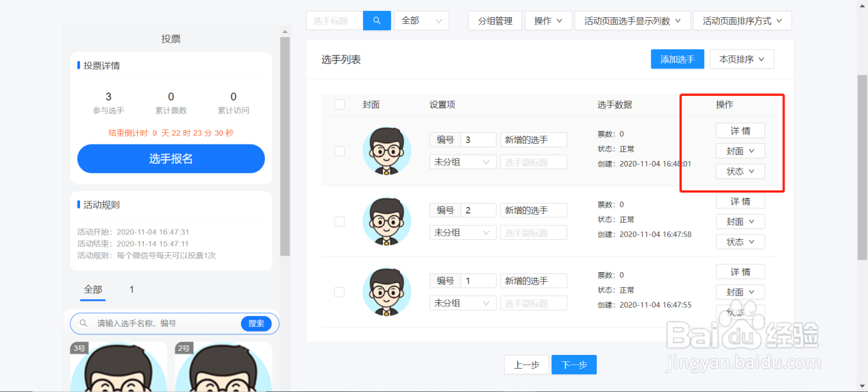Screen dimensions: 868x392
Task: Open 未分组 dropdown for contestant 3
Action: click(x=463, y=162)
